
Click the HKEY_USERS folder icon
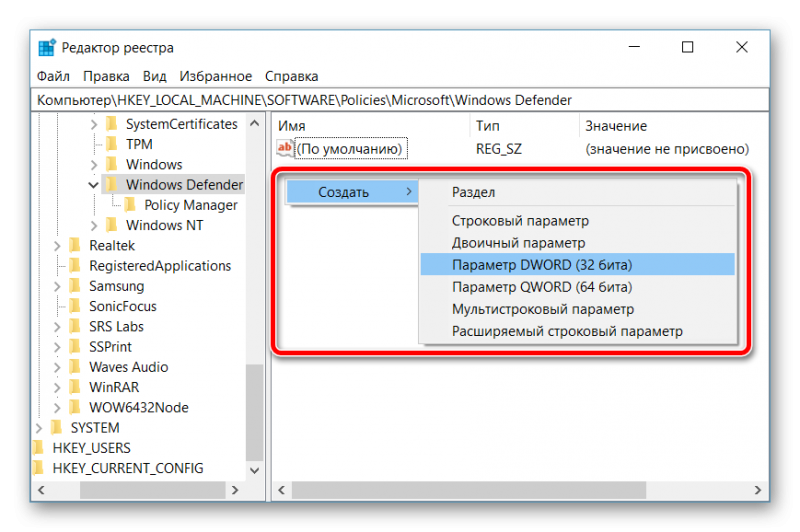coord(38,448)
